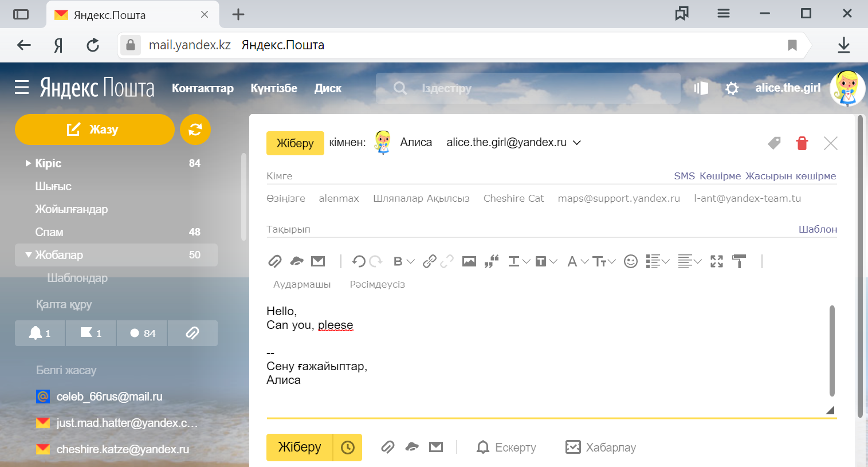Viewport: 868px width, 467px height.
Task: Open Контакттар in top menu
Action: pos(203,88)
